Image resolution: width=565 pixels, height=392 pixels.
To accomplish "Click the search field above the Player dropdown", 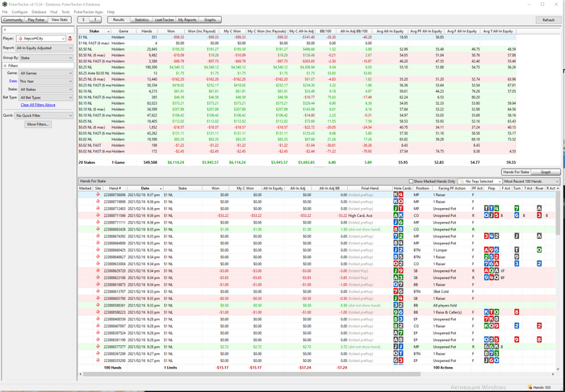I will [x=38, y=30].
